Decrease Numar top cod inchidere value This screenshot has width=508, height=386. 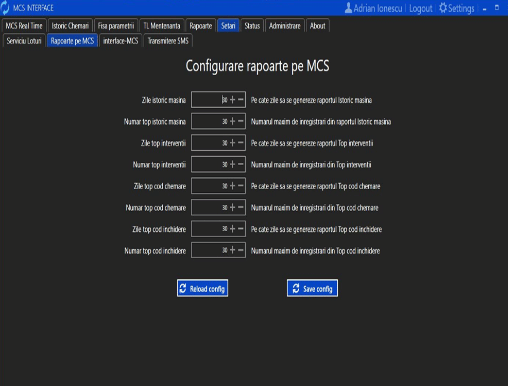coord(241,250)
